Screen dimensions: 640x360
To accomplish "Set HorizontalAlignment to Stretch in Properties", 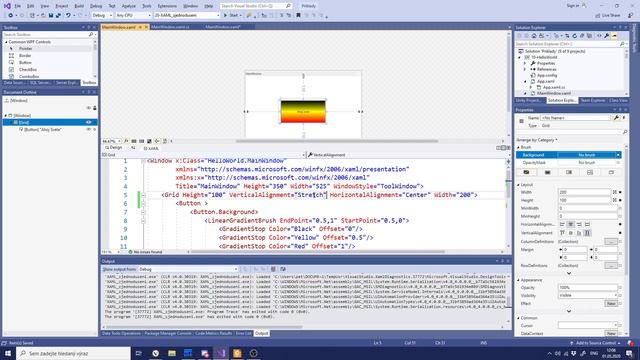I will coord(587,224).
